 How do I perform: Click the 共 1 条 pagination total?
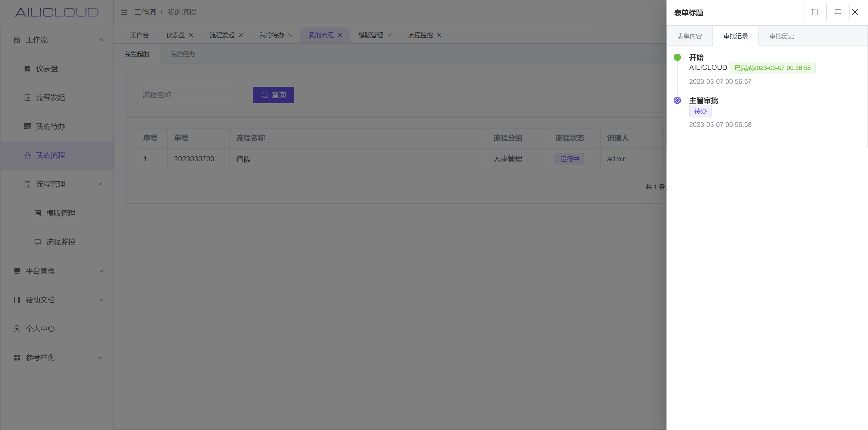pyautogui.click(x=655, y=187)
